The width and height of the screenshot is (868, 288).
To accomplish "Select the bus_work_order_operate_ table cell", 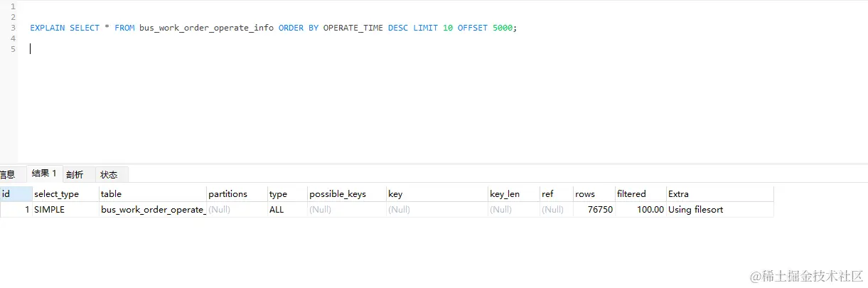I will coord(153,210).
